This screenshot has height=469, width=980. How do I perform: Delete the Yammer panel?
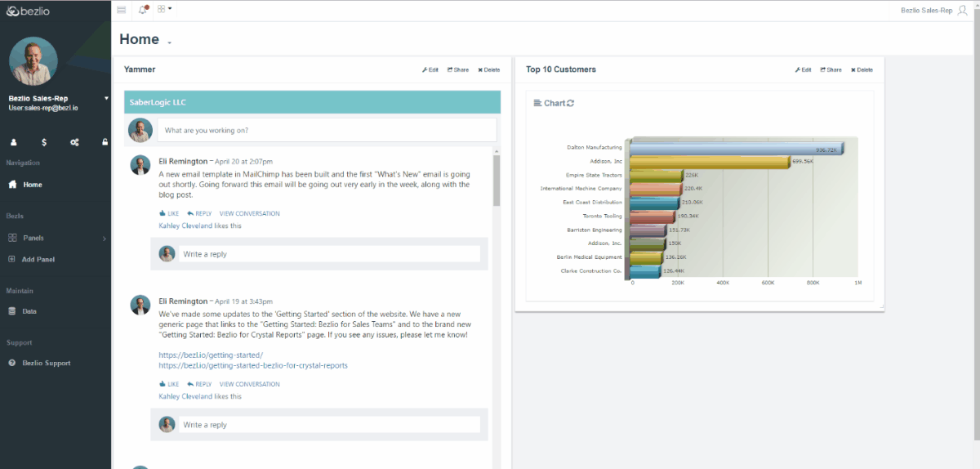click(489, 69)
